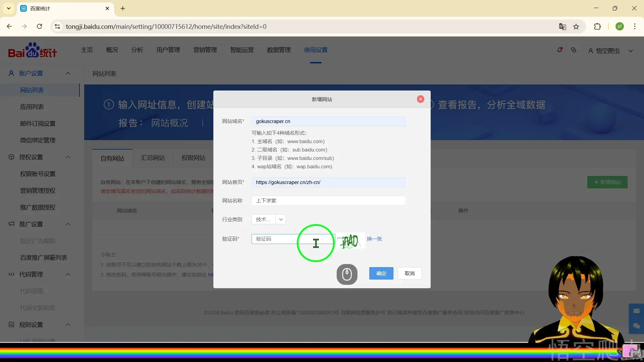Open the chat bubble icon on right edge
The width and height of the screenshot is (644, 362).
pyautogui.click(x=636, y=326)
